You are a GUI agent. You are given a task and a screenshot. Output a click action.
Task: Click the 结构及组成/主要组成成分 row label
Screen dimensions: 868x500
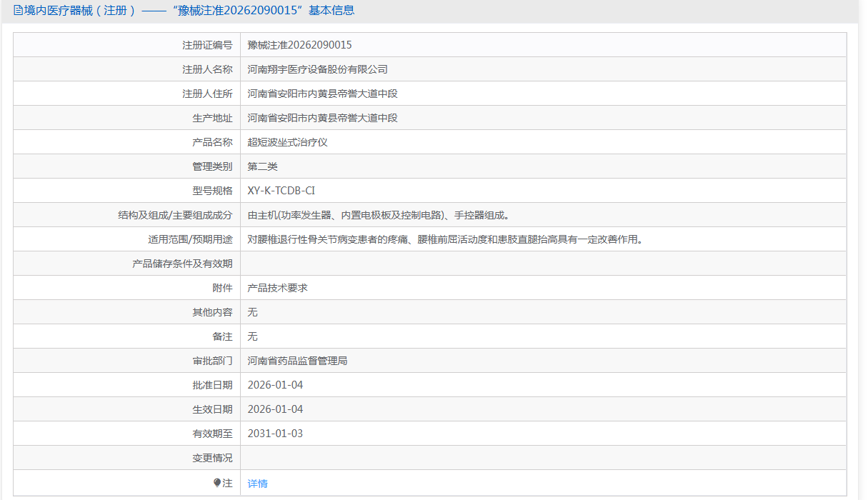tap(176, 215)
